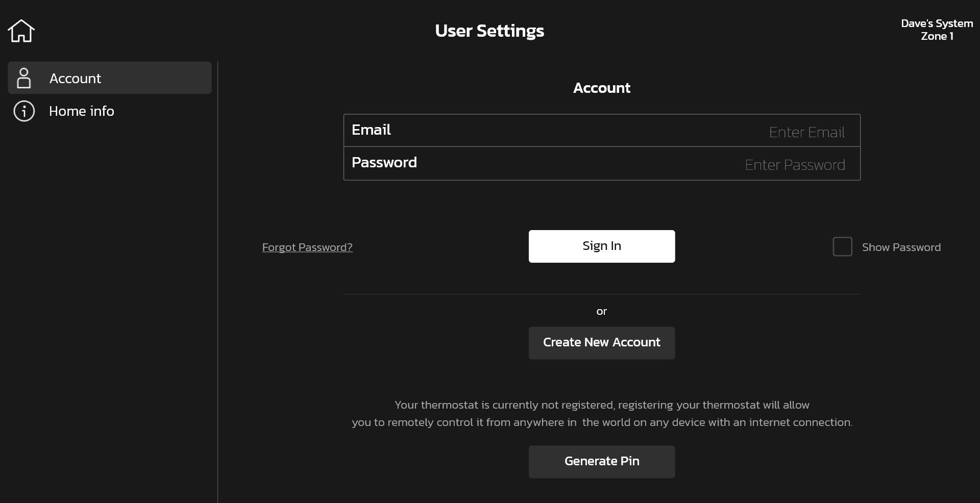Screen dimensions: 980x503
Task: Click the thermostat not registered message
Action: point(602,414)
